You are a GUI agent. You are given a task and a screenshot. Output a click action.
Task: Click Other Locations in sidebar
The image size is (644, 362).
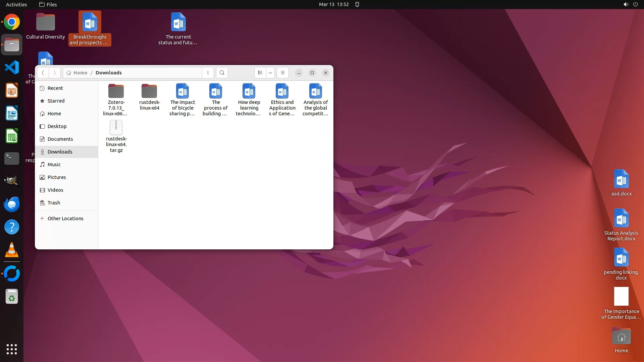(x=65, y=219)
